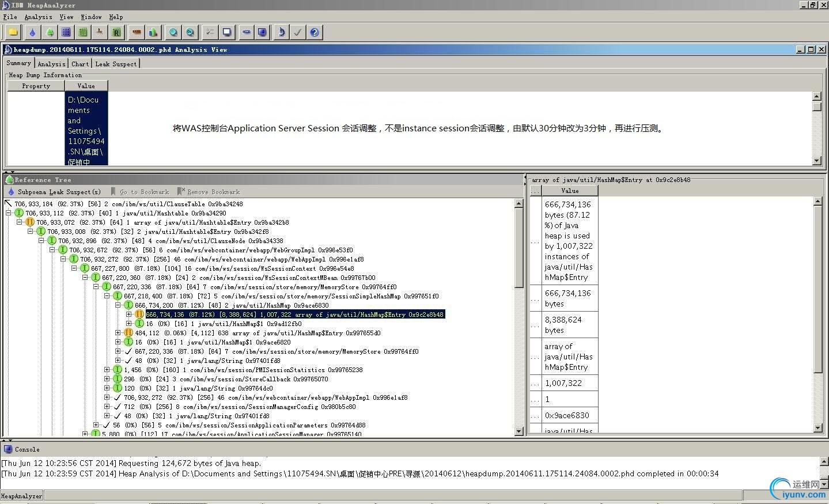
Task: Click the 0x address search icon
Action: click(x=190, y=32)
